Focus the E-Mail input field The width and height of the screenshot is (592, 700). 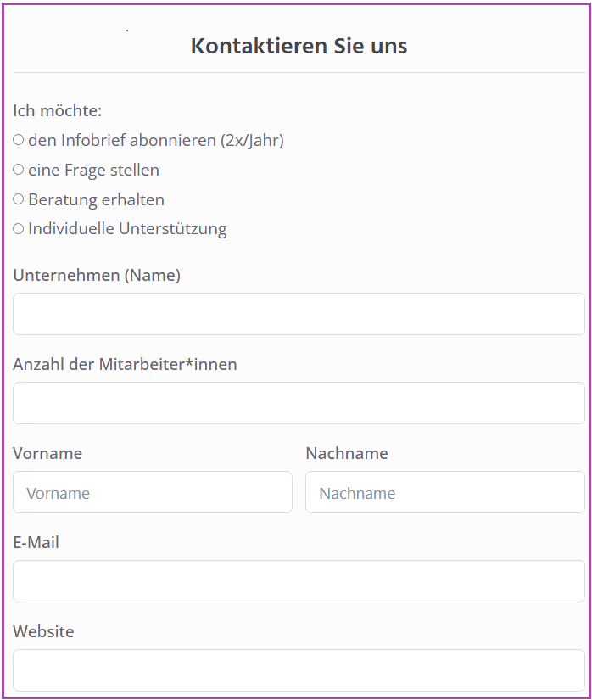(299, 581)
